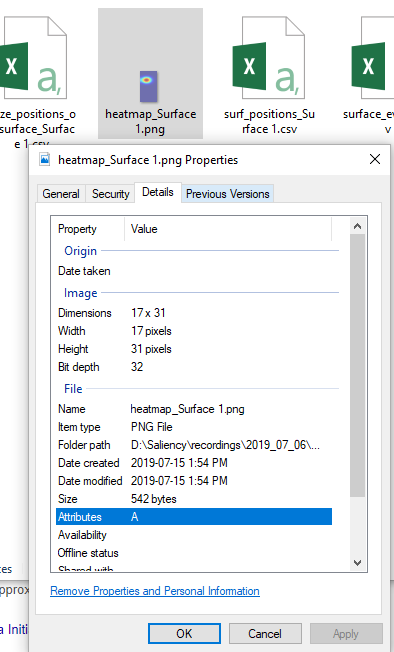Viewport: 394px width, 652px height.
Task: Click the details list scrollbar thumb
Action: (357, 366)
